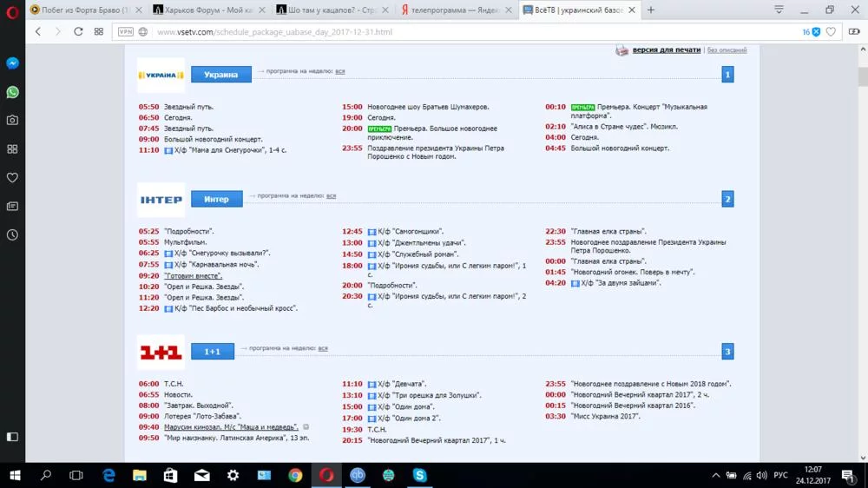The width and height of the screenshot is (868, 488).
Task: Show hidden system tray icons chevron
Action: [716, 475]
